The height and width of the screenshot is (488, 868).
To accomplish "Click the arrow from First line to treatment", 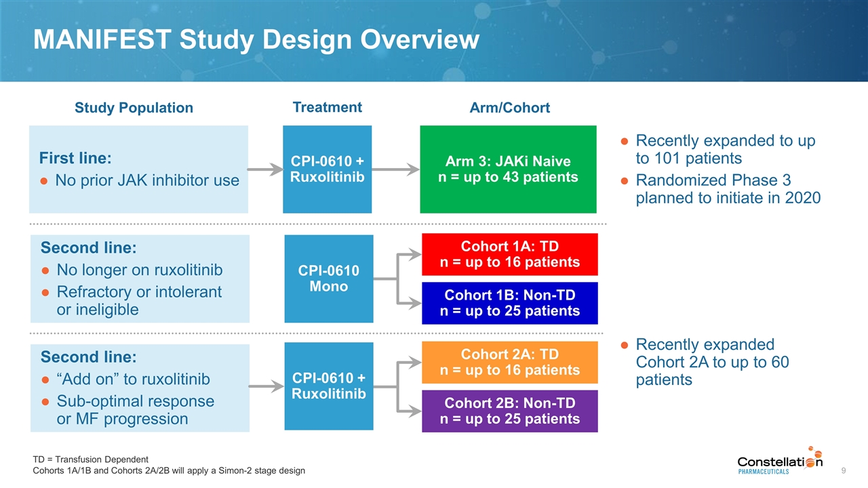I will coord(267,169).
